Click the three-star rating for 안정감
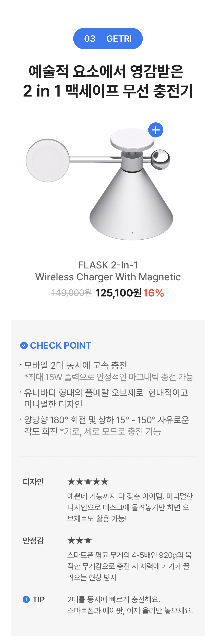Image resolution: width=216 pixels, height=644 pixels. pos(80,541)
